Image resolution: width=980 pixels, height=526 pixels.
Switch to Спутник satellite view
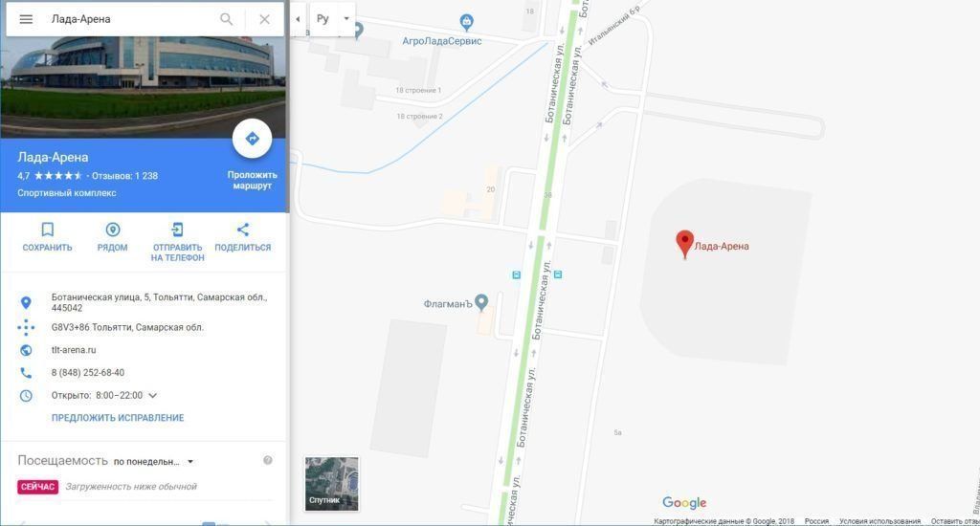332,484
